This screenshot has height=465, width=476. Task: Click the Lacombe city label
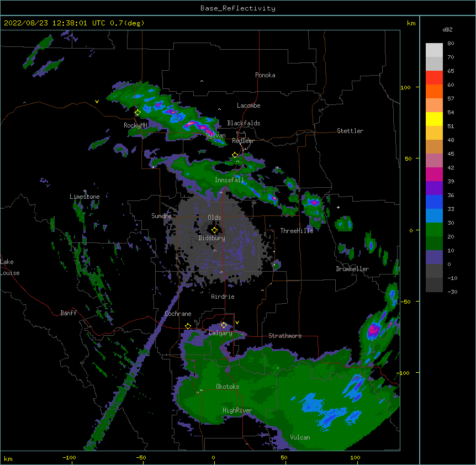tap(248, 105)
